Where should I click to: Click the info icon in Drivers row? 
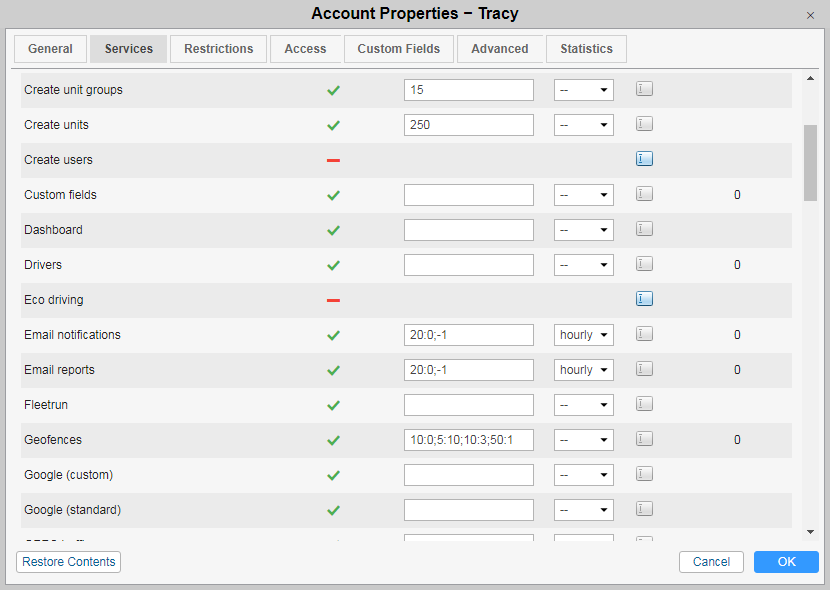644,264
